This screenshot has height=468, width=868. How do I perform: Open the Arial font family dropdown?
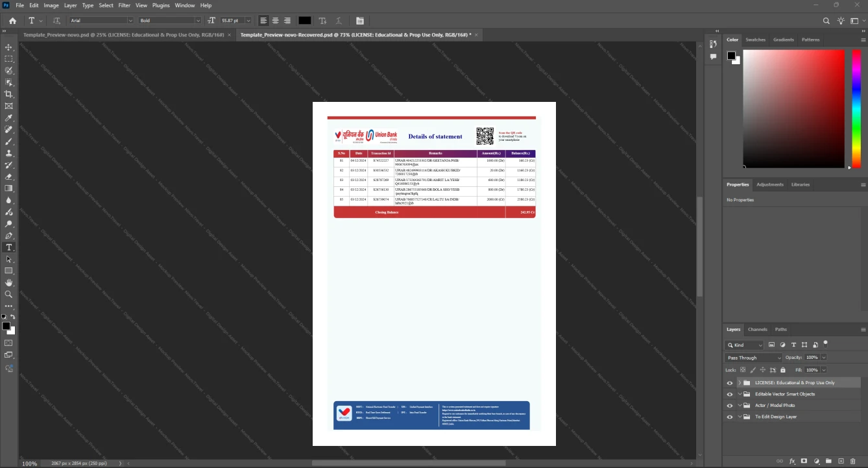tap(101, 21)
